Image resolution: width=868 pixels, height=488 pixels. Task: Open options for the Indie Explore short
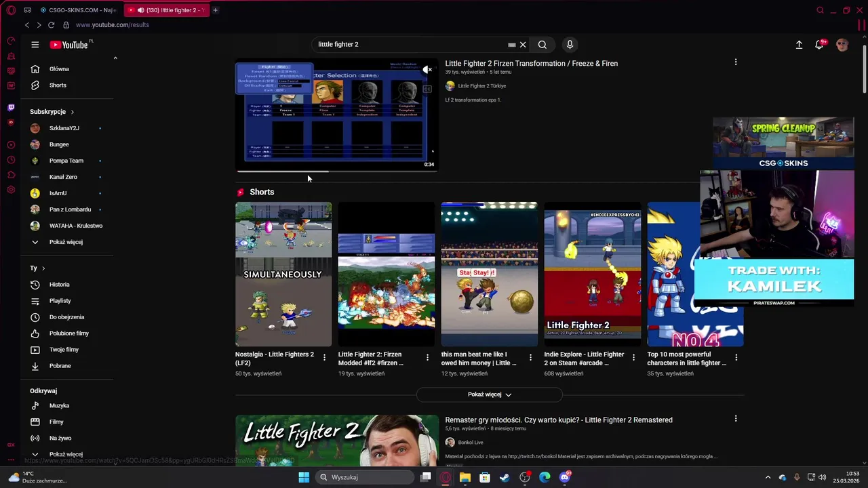coord(633,357)
